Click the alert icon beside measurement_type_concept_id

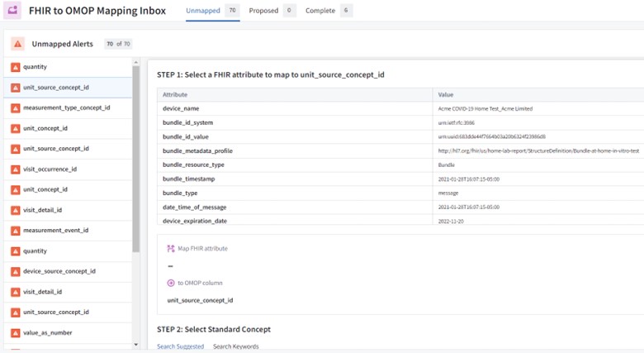15,108
